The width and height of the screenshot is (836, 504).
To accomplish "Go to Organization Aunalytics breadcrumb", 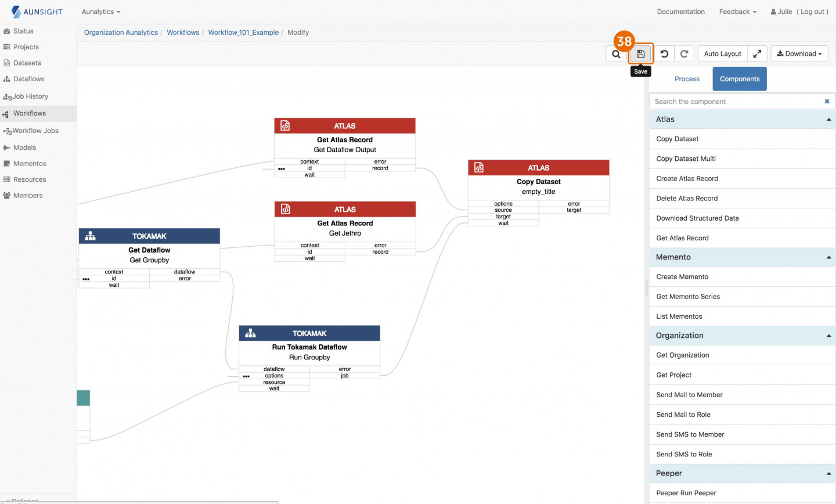I will [121, 33].
